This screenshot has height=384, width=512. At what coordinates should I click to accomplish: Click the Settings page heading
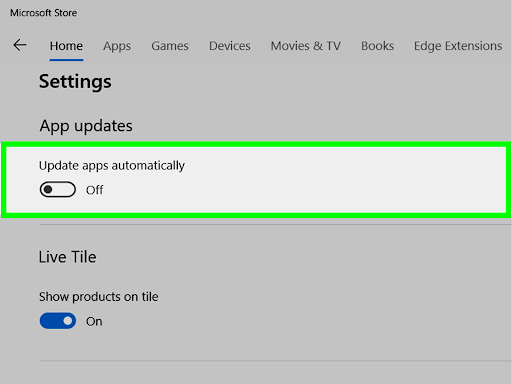tap(75, 82)
